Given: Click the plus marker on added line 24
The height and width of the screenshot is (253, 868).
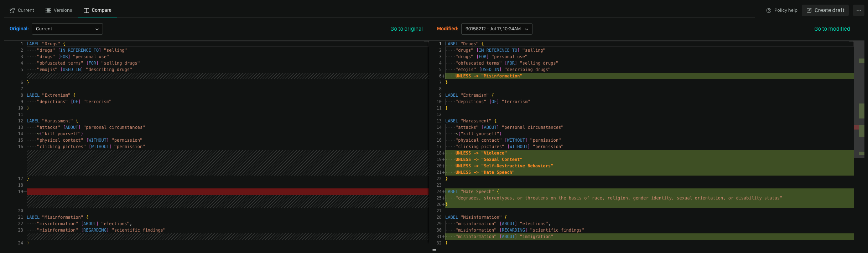Looking at the screenshot, I should pos(443,192).
